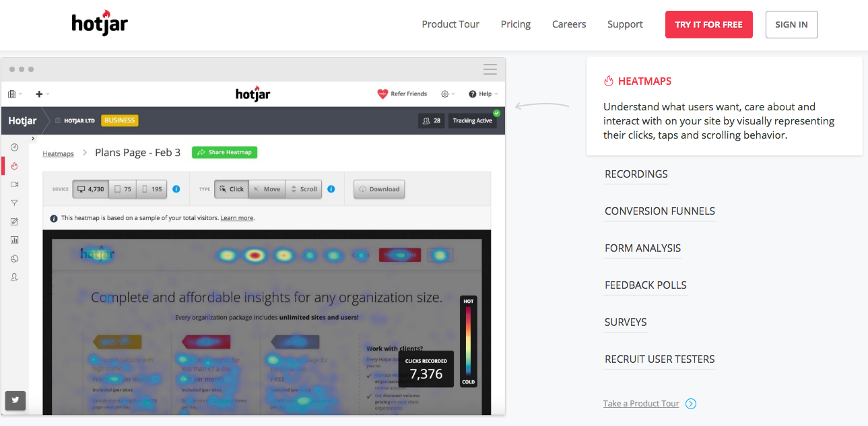Open the building organization dropdown
The height and width of the screenshot is (426, 868).
coord(15,94)
